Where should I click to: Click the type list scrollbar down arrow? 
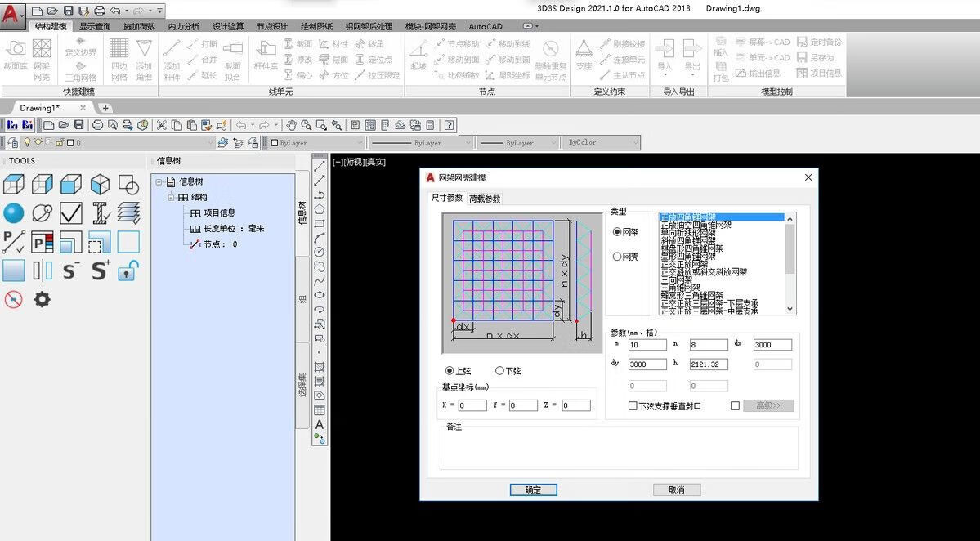pyautogui.click(x=790, y=309)
